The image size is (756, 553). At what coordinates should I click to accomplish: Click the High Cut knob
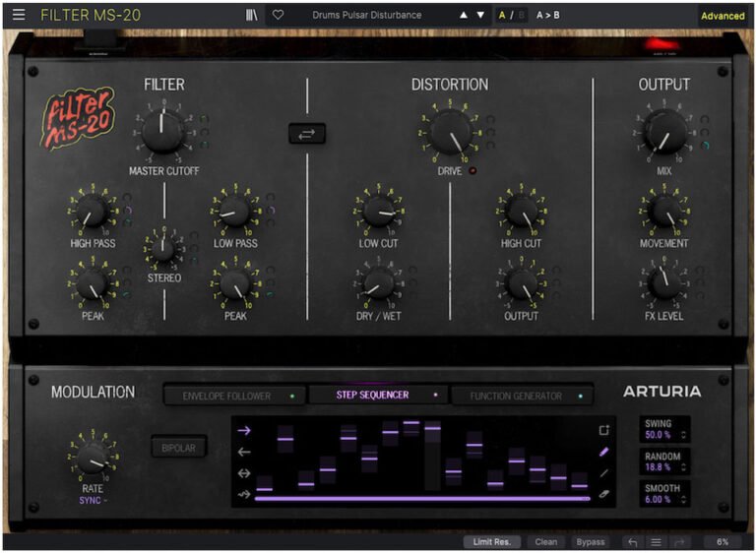pos(521,212)
